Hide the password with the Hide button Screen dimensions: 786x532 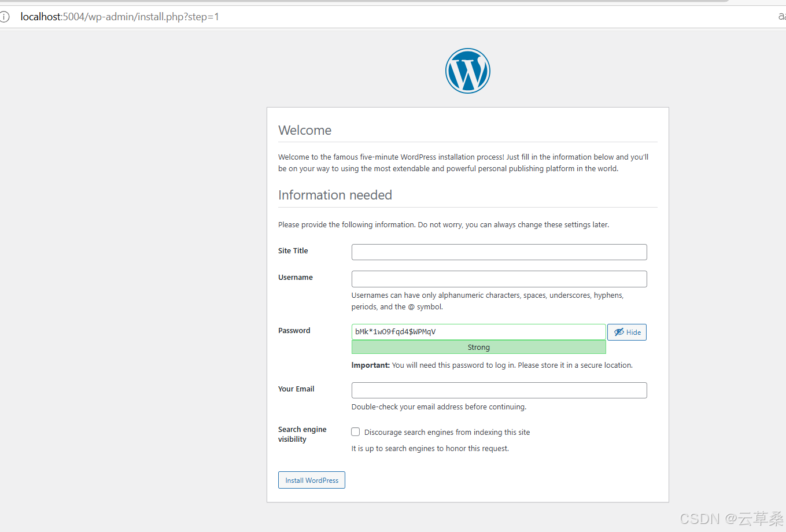(627, 332)
